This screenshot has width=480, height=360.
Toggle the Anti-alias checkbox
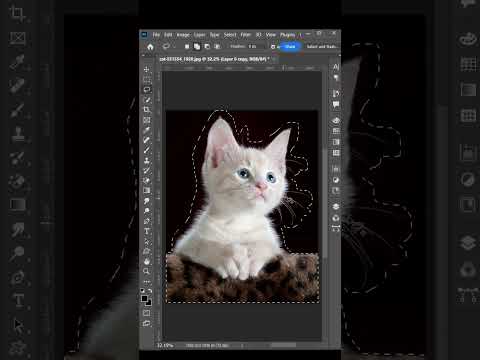[273, 47]
